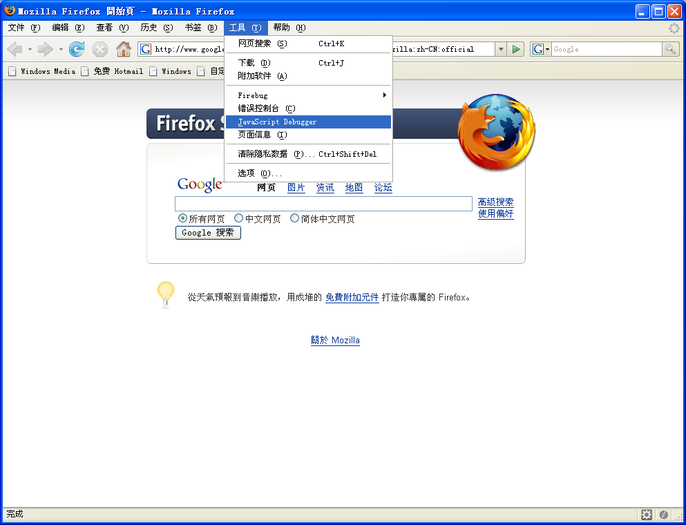The width and height of the screenshot is (686, 525).
Task: Click the Google page search input field
Action: point(324,204)
